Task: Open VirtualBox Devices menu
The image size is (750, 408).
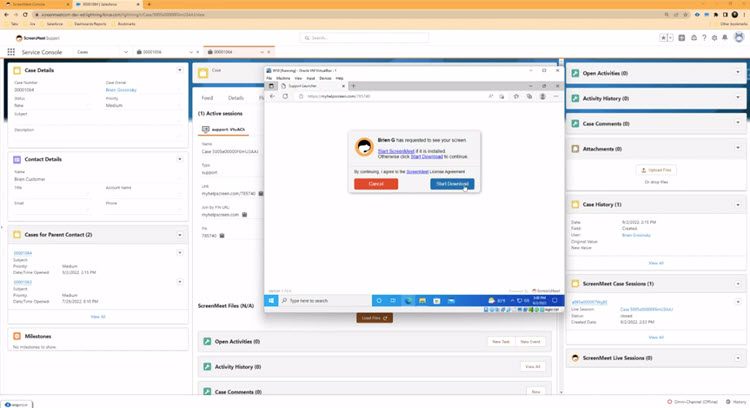Action: click(x=325, y=78)
